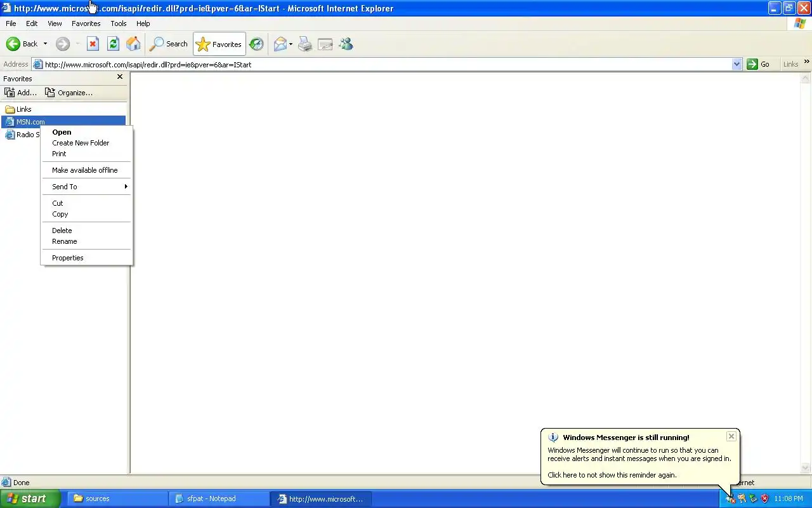Go to the Home page icon
Viewport: 812px width, 508px height.
pyautogui.click(x=133, y=44)
